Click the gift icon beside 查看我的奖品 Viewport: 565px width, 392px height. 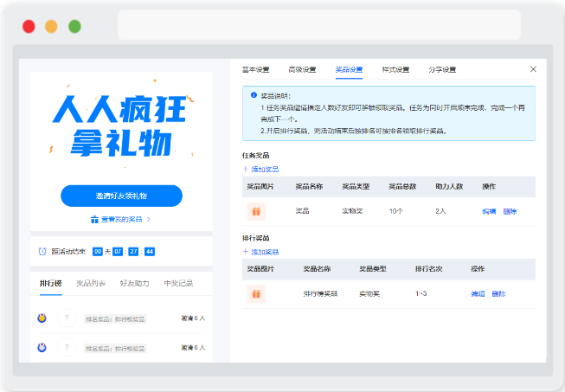94,219
